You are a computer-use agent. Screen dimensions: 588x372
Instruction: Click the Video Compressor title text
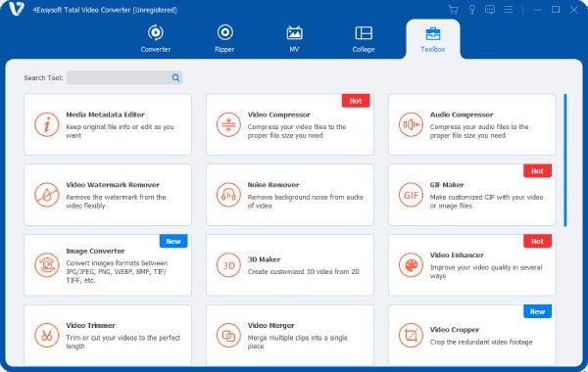[x=279, y=115]
